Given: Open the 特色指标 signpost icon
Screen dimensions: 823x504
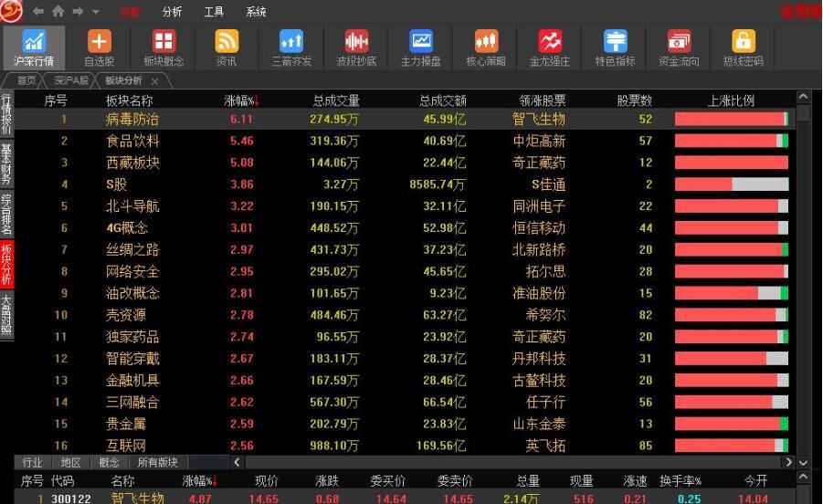Looking at the screenshot, I should (615, 47).
